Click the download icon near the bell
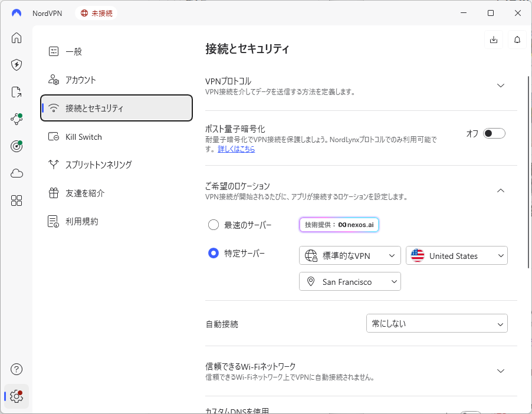532x414 pixels. 493,40
